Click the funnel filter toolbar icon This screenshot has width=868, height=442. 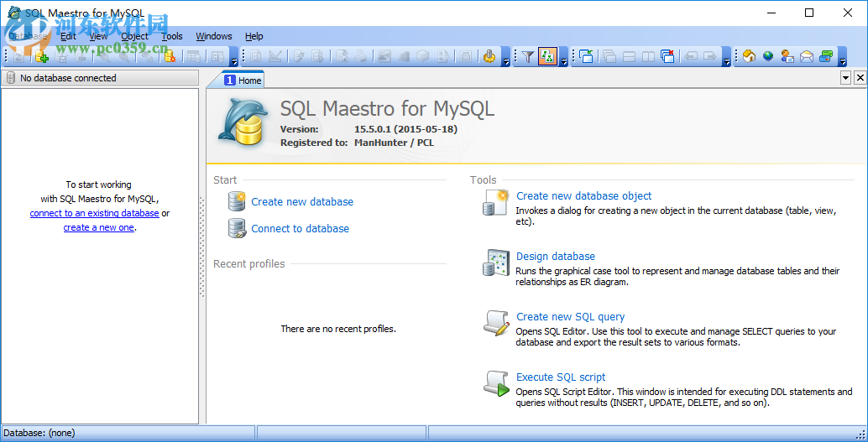(528, 56)
